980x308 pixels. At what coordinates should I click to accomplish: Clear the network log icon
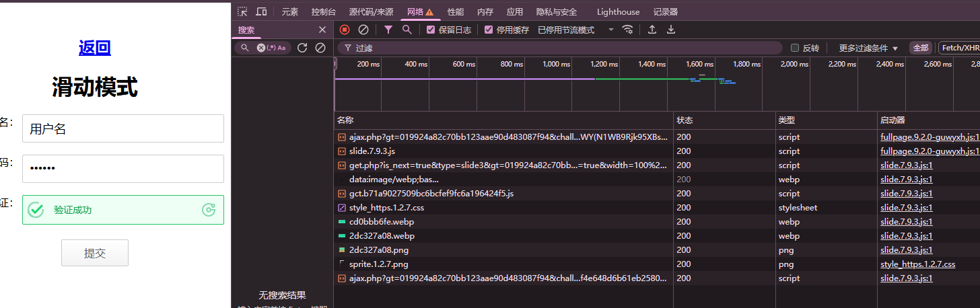pyautogui.click(x=363, y=30)
